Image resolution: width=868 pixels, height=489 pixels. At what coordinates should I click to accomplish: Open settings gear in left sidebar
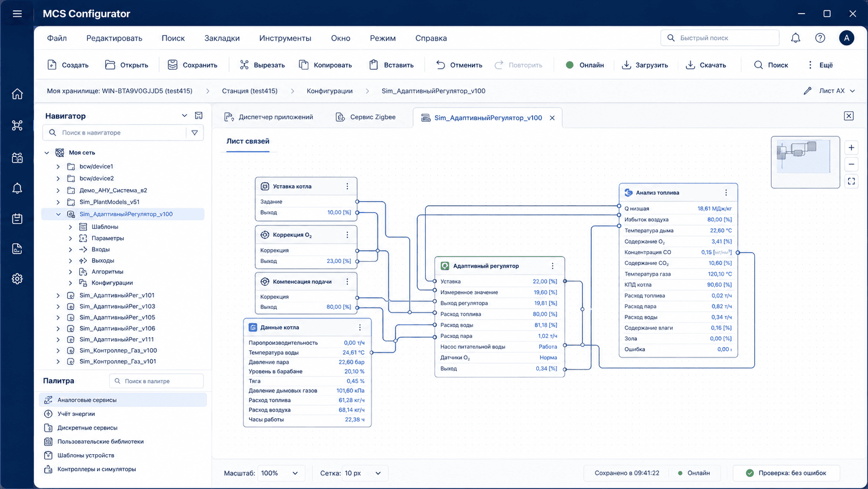[17, 279]
